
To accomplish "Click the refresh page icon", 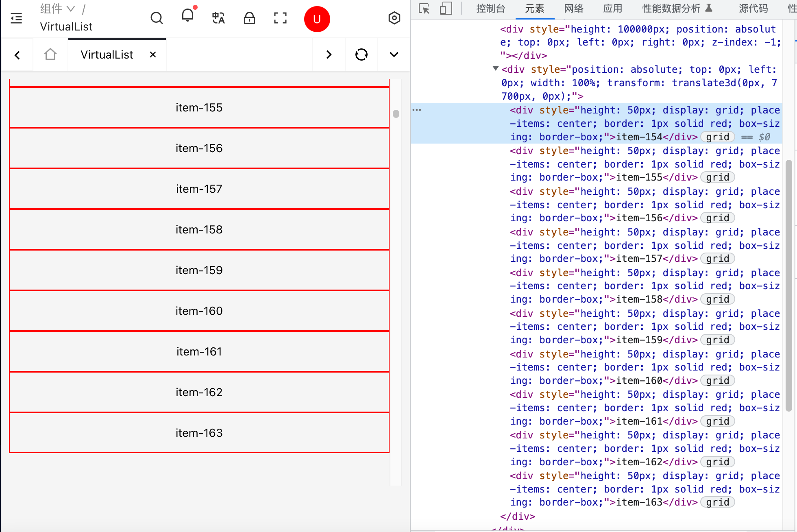I will pyautogui.click(x=361, y=55).
